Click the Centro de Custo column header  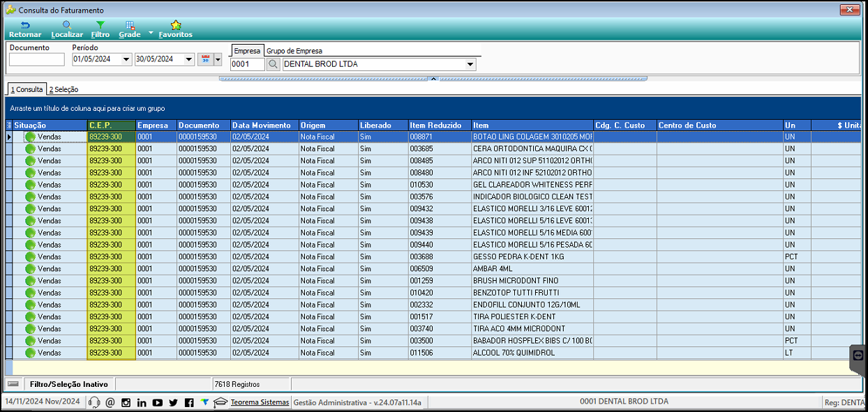(719, 125)
